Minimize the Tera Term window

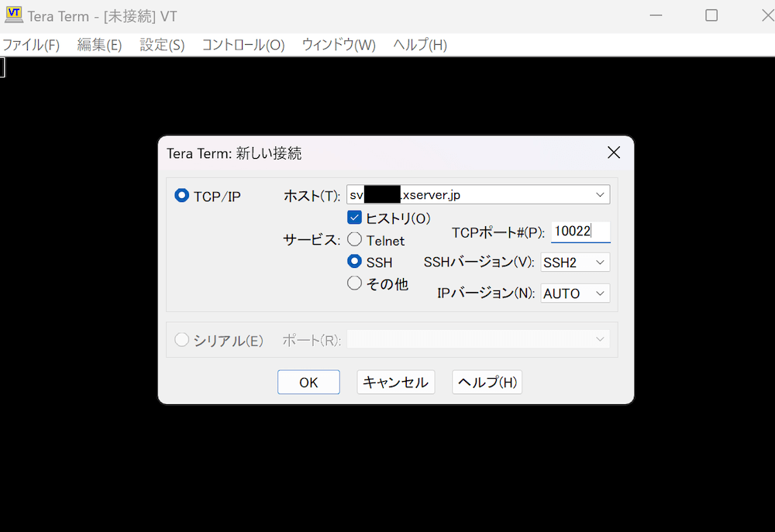656,15
